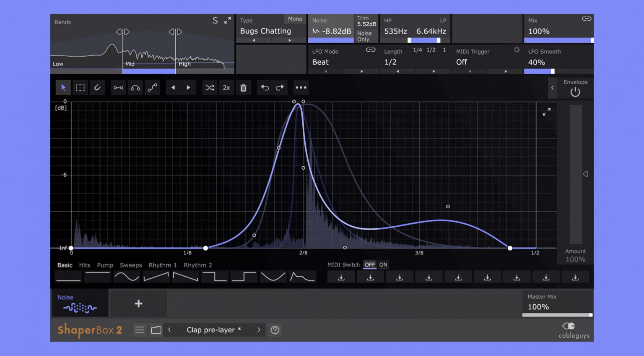Activate the rectangular marquee selection tool
Viewport: 644px width, 356px height.
(80, 87)
